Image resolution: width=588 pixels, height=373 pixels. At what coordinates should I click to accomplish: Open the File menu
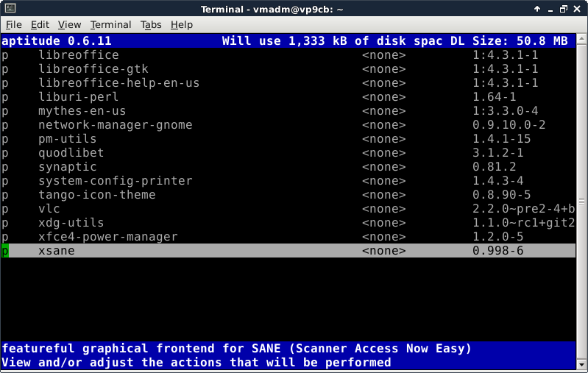pos(13,25)
